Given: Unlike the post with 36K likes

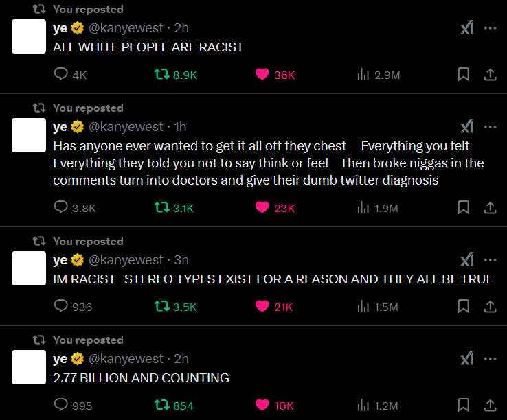Looking at the screenshot, I should (x=275, y=75).
